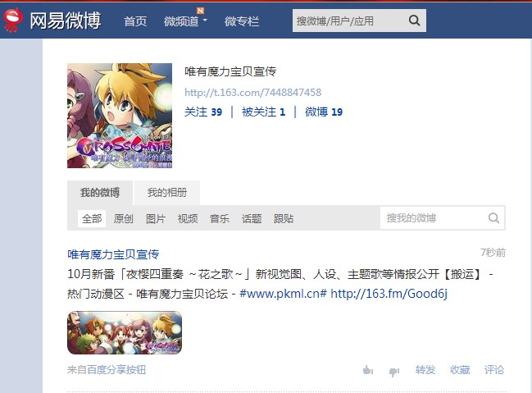
Task: Click the N badge above 微频道
Action: (x=201, y=11)
